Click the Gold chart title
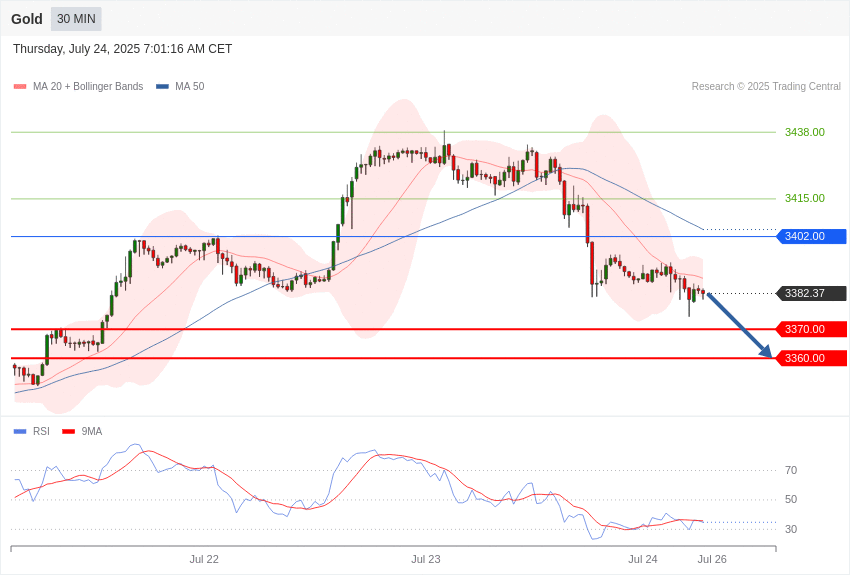 click(x=27, y=19)
